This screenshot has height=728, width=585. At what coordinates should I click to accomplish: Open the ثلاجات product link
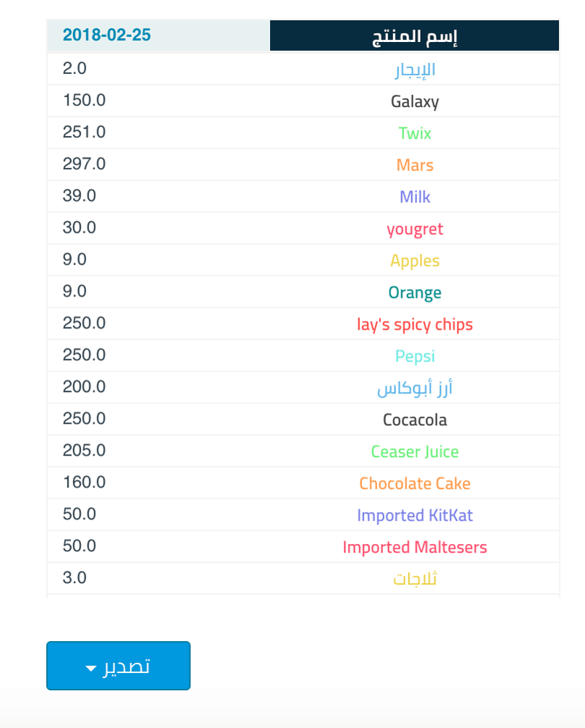pyautogui.click(x=415, y=580)
